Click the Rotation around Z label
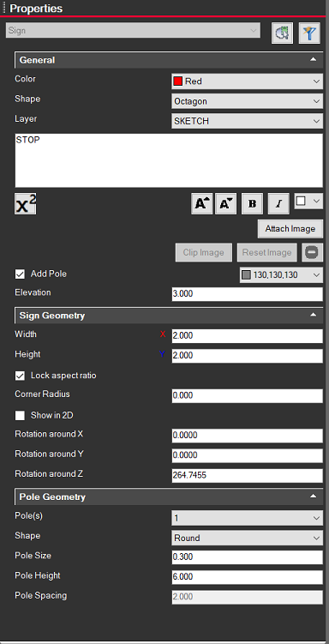 pyautogui.click(x=49, y=473)
